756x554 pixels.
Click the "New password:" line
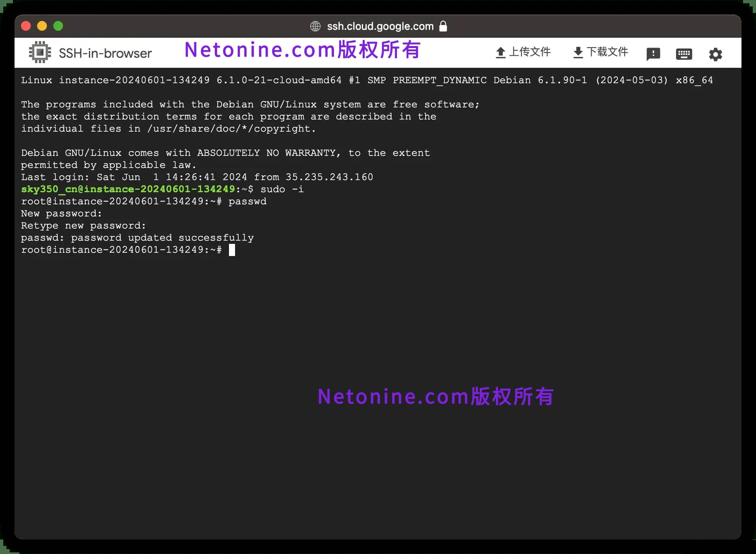click(61, 214)
